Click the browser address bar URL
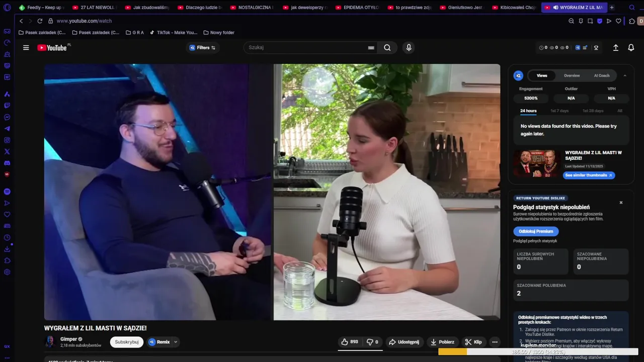 (84, 21)
